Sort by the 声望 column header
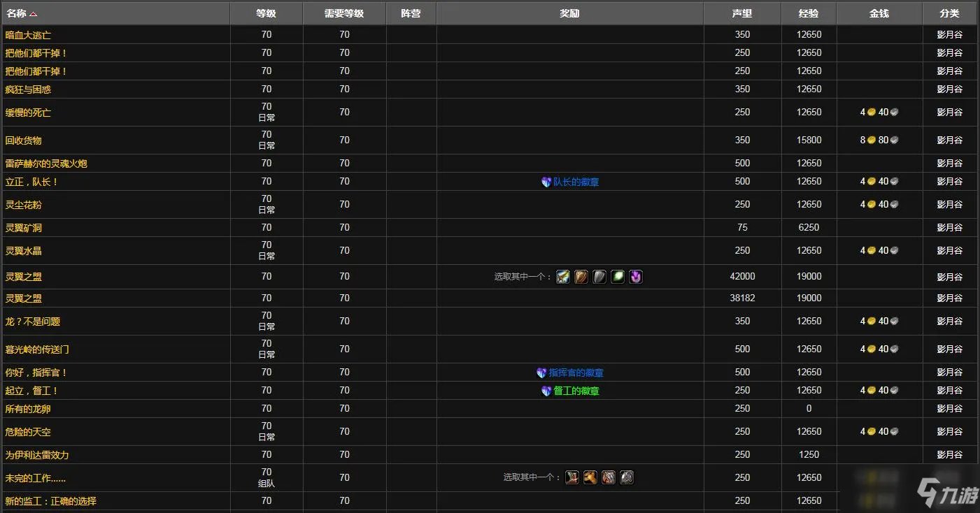Image resolution: width=980 pixels, height=513 pixels. pos(742,13)
